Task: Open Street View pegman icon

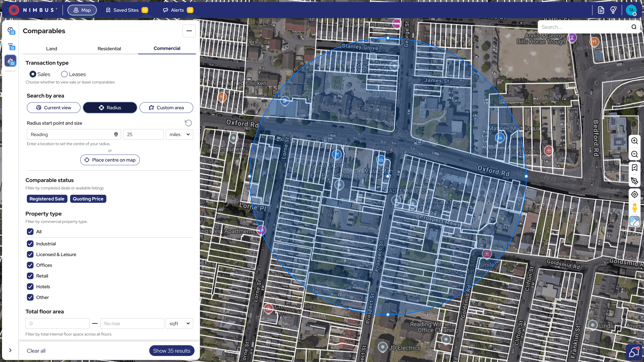Action: 634,208
